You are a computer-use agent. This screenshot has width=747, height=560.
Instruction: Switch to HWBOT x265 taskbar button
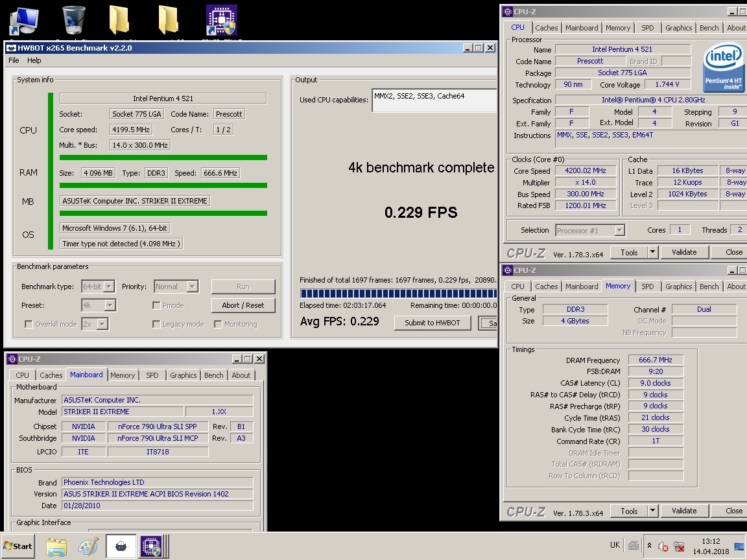point(121,546)
